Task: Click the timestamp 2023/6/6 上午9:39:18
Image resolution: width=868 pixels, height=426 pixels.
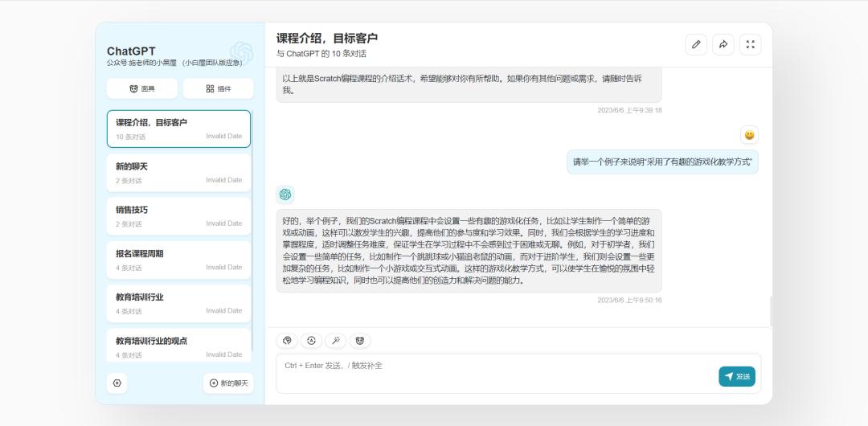Action: (x=629, y=110)
